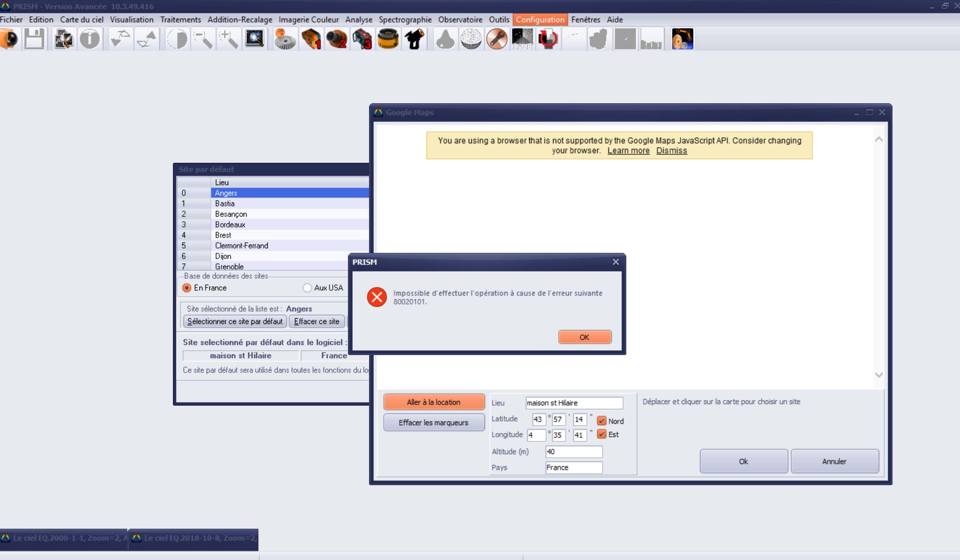Click the zoom-in magnifier toolbar icon
The image size is (960, 560).
point(229,40)
